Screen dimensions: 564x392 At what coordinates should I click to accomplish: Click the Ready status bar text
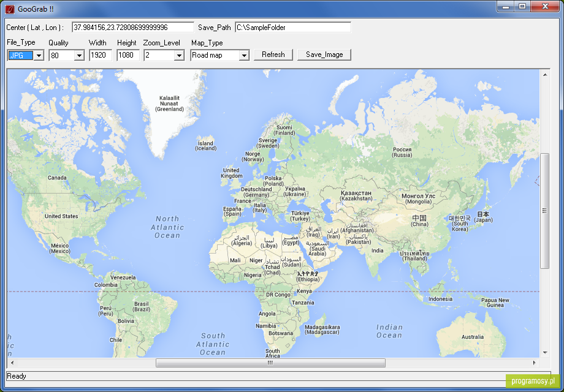coord(17,376)
